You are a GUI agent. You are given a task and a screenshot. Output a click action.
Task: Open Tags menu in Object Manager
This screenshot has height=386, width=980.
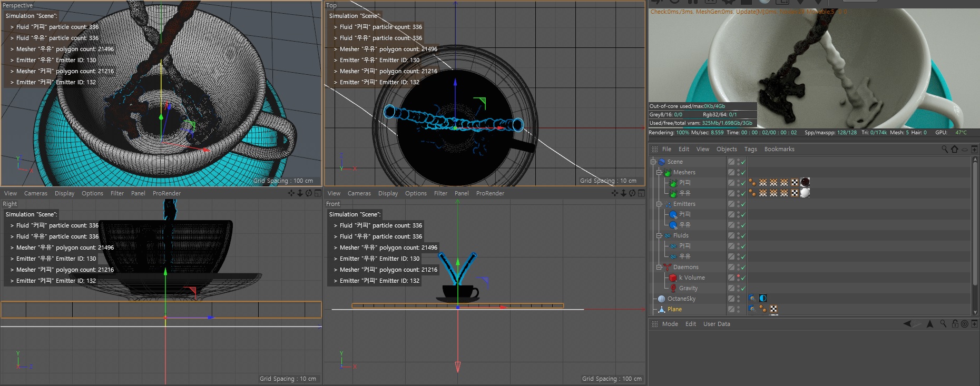(750, 149)
